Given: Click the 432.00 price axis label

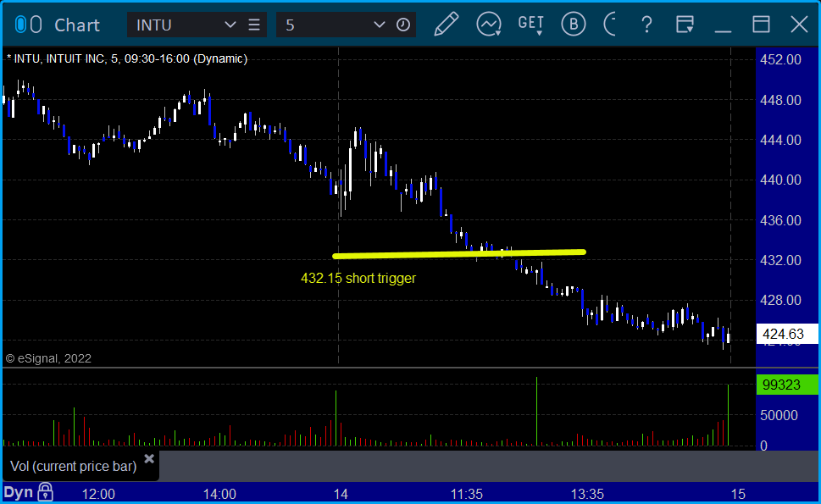Looking at the screenshot, I should click(780, 260).
